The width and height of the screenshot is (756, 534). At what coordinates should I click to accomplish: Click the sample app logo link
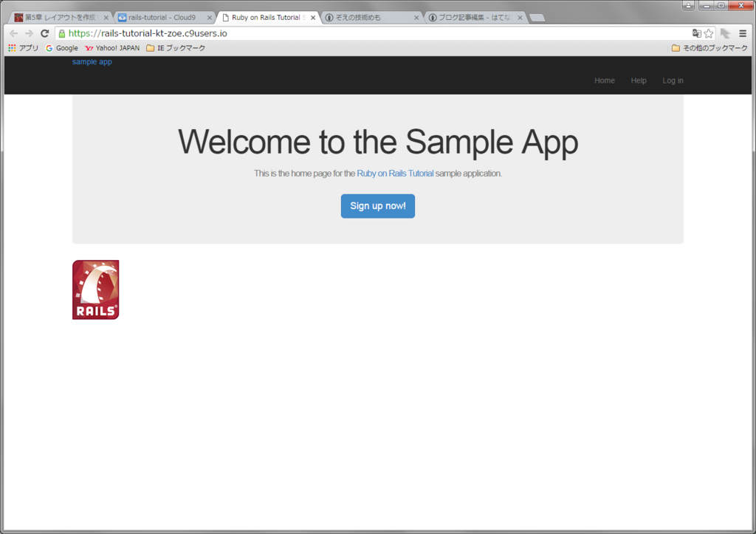(x=92, y=62)
